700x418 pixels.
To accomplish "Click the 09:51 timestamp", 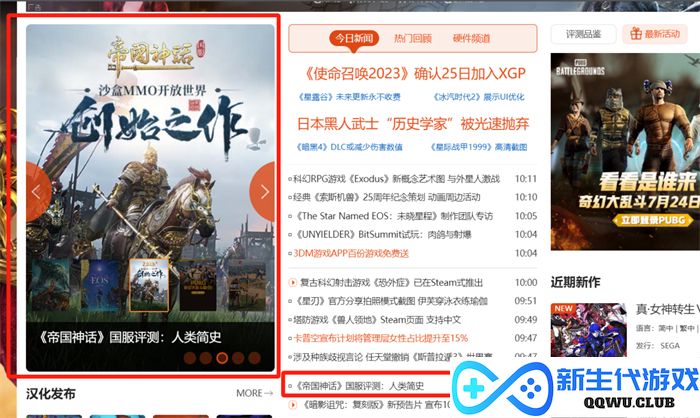I will pyautogui.click(x=526, y=301).
